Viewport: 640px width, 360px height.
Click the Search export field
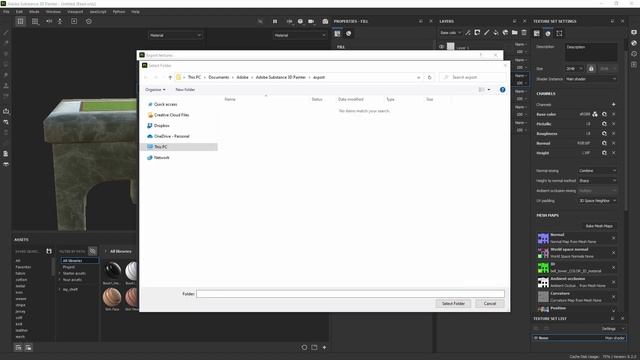473,77
